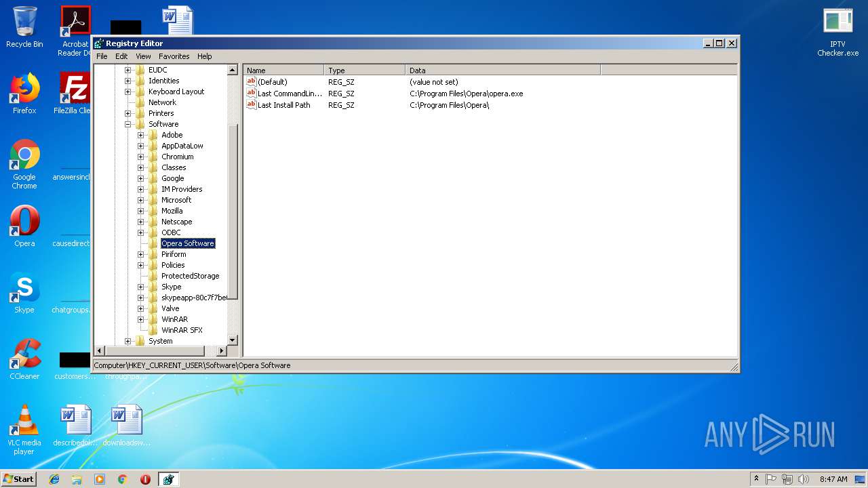Show hidden tray icons arrow

point(756,479)
